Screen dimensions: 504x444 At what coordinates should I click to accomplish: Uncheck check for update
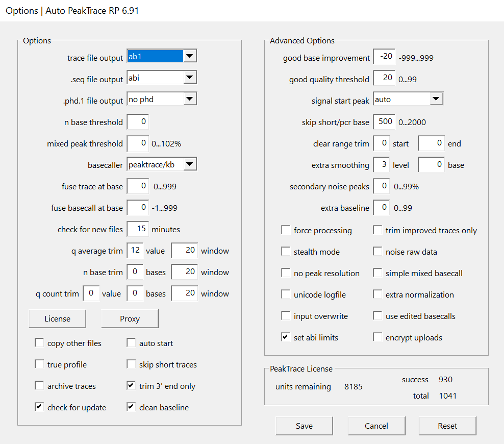pos(39,407)
